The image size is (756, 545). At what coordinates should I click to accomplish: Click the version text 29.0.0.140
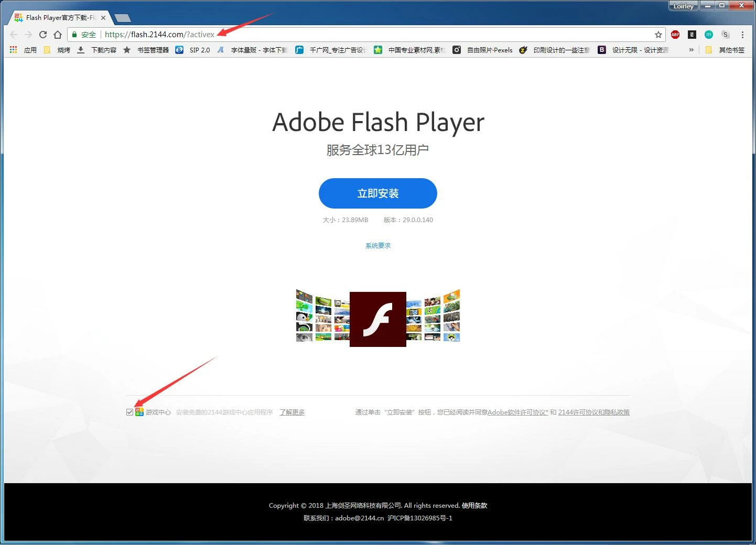(x=418, y=220)
